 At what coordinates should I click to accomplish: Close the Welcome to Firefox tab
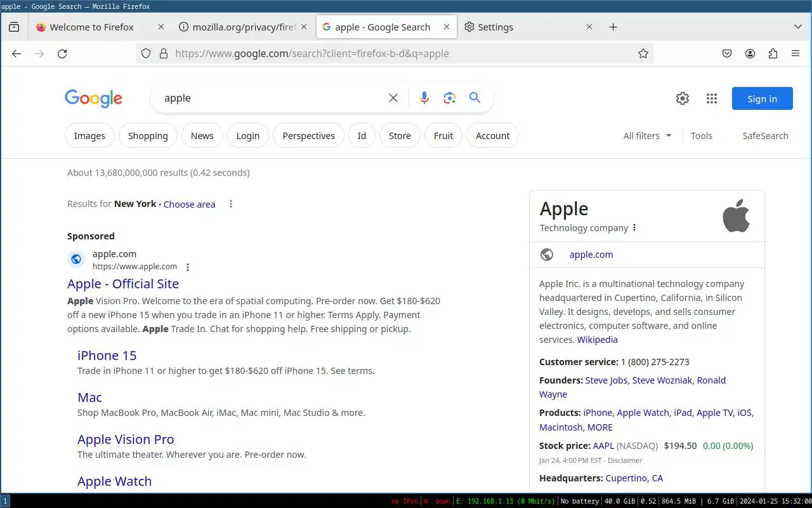(161, 27)
